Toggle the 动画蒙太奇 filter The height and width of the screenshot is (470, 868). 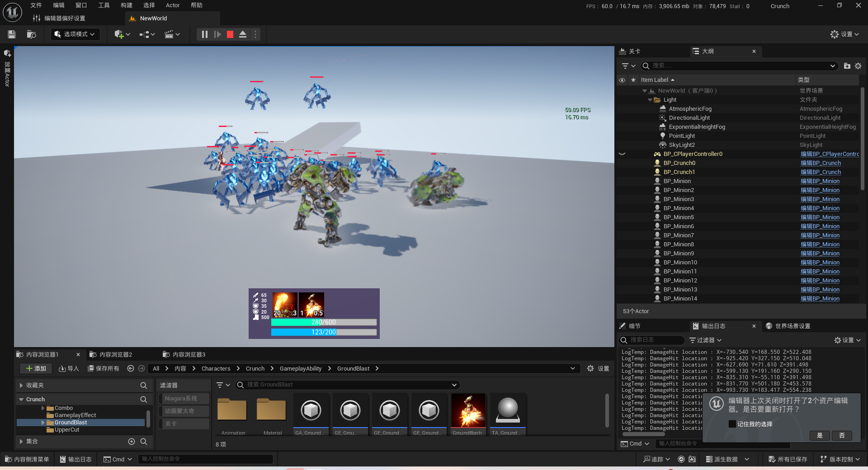pos(184,411)
